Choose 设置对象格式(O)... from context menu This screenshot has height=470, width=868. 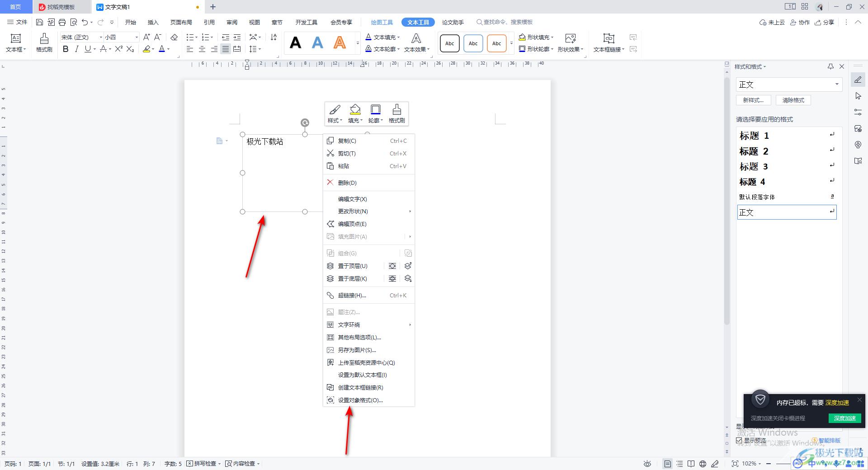pyautogui.click(x=368, y=400)
